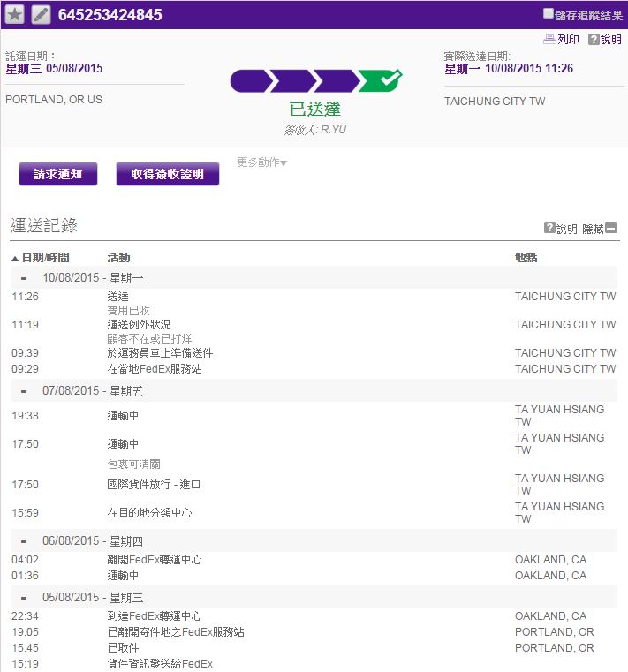Click the 運送例外狀況 activity
Viewport: 628px width, 672px height.
(139, 325)
